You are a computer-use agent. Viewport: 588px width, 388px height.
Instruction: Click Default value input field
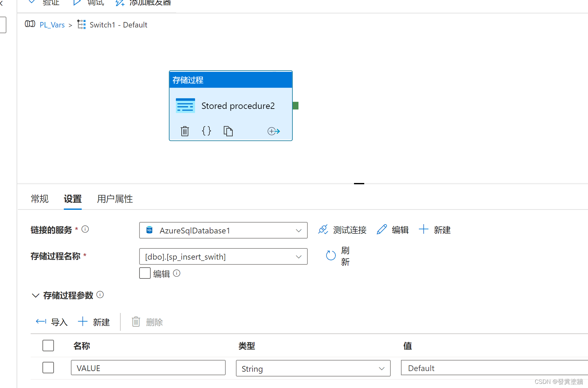click(x=494, y=368)
